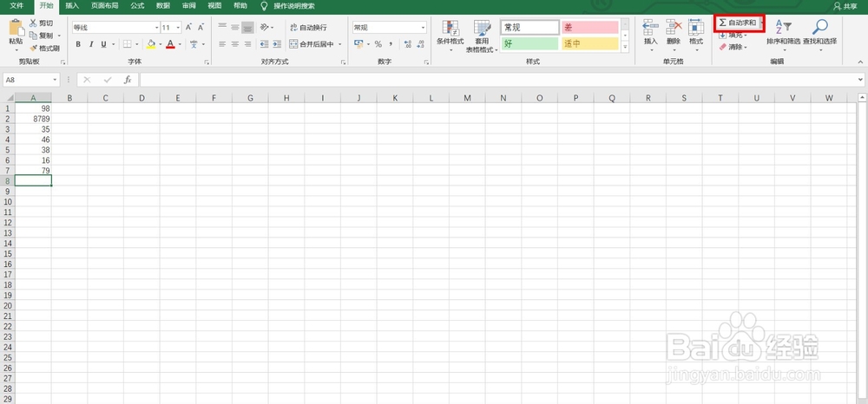Collapse the ribbon with the arrow
Image resolution: width=868 pixels, height=404 pixels.
point(860,62)
